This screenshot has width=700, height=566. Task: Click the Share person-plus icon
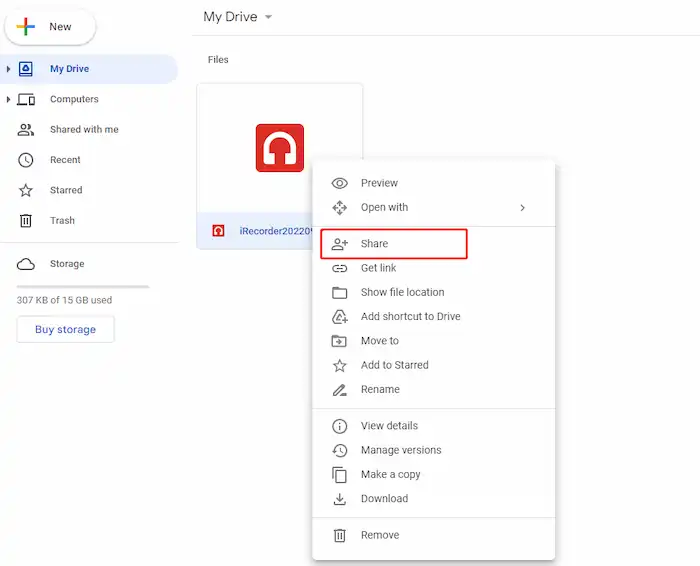(x=339, y=244)
